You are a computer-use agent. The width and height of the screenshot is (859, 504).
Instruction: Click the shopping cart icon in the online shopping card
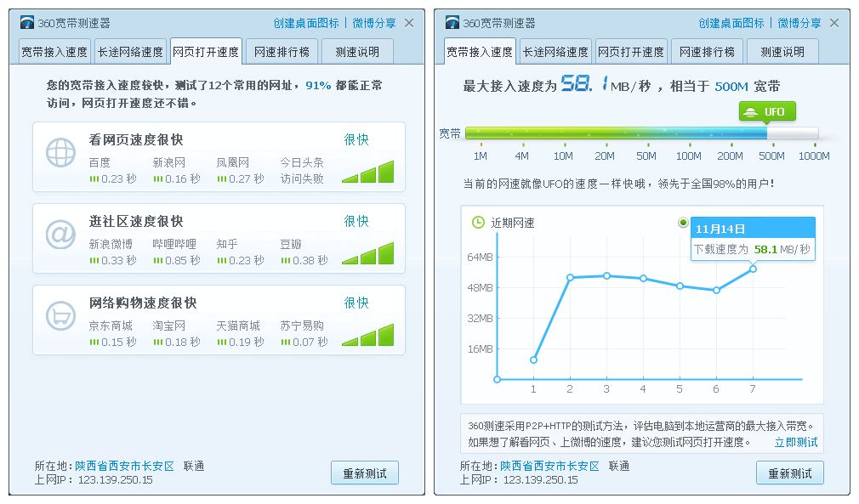(x=60, y=317)
